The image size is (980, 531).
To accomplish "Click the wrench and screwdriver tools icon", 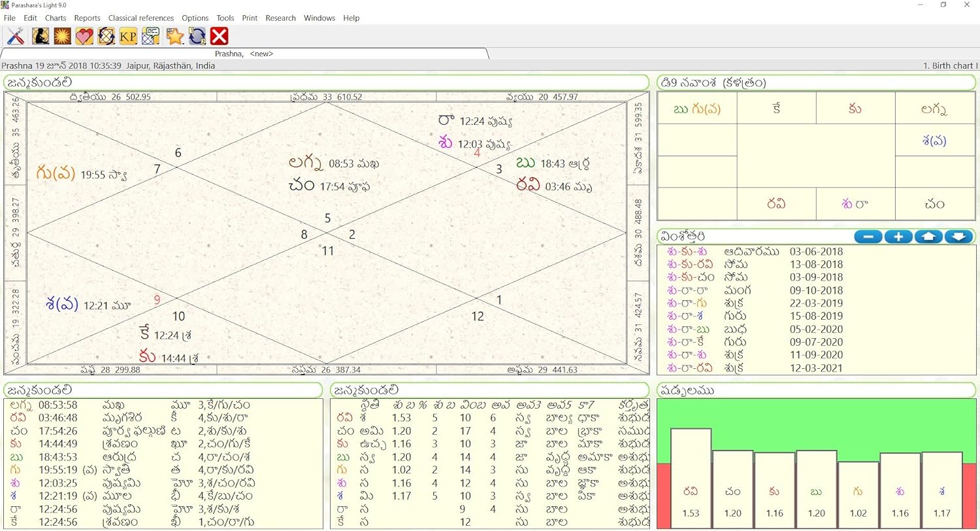I will (x=16, y=37).
